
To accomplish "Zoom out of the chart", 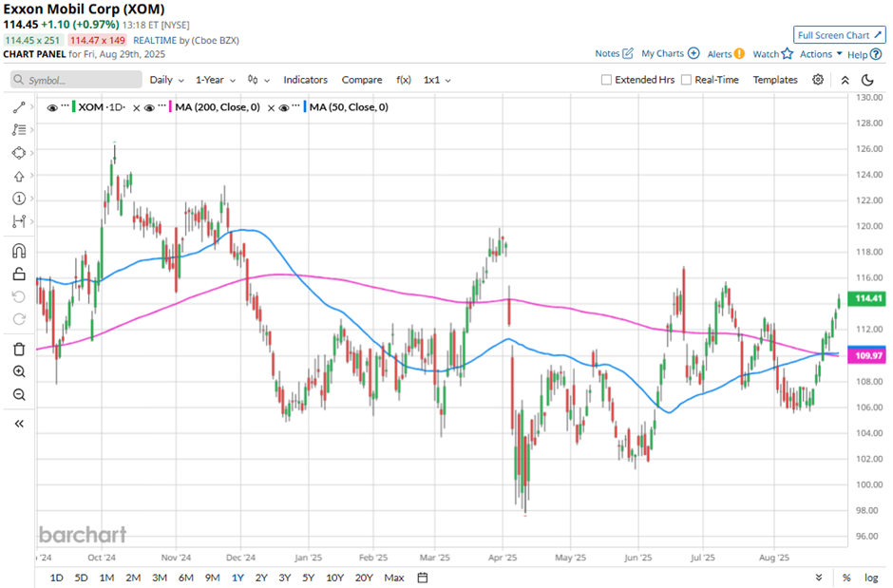I will point(19,394).
